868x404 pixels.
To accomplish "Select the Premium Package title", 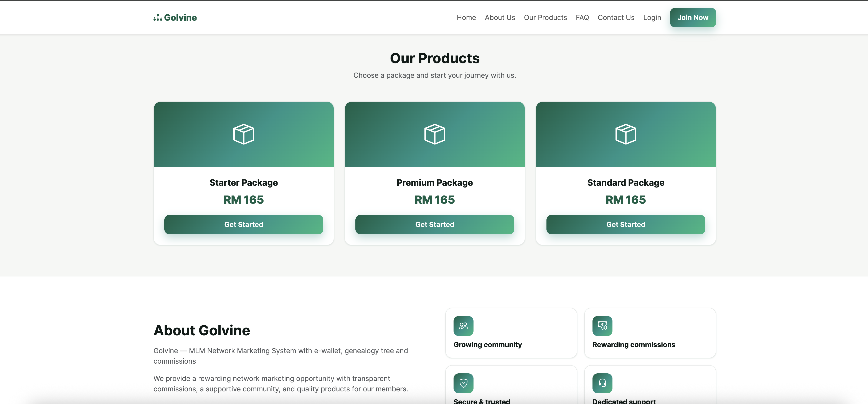I will (x=435, y=183).
